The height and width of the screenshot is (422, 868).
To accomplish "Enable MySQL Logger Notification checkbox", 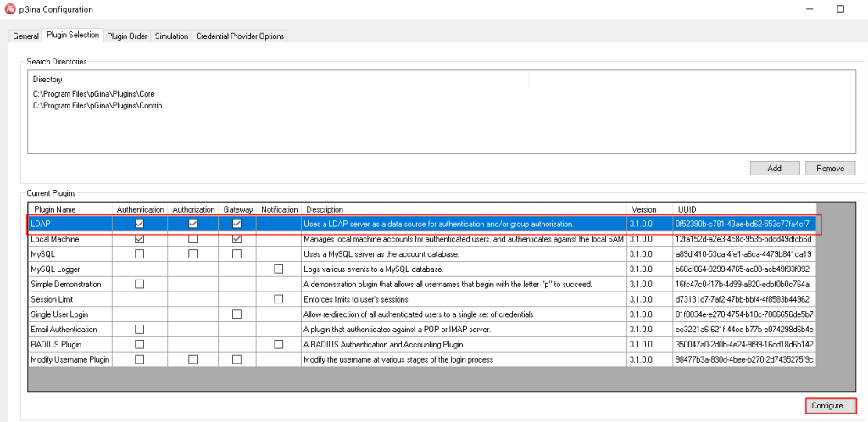I will tap(279, 269).
